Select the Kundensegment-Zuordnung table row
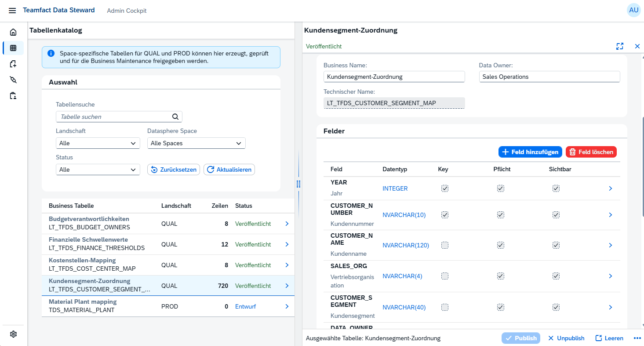644x346 pixels. 168,286
